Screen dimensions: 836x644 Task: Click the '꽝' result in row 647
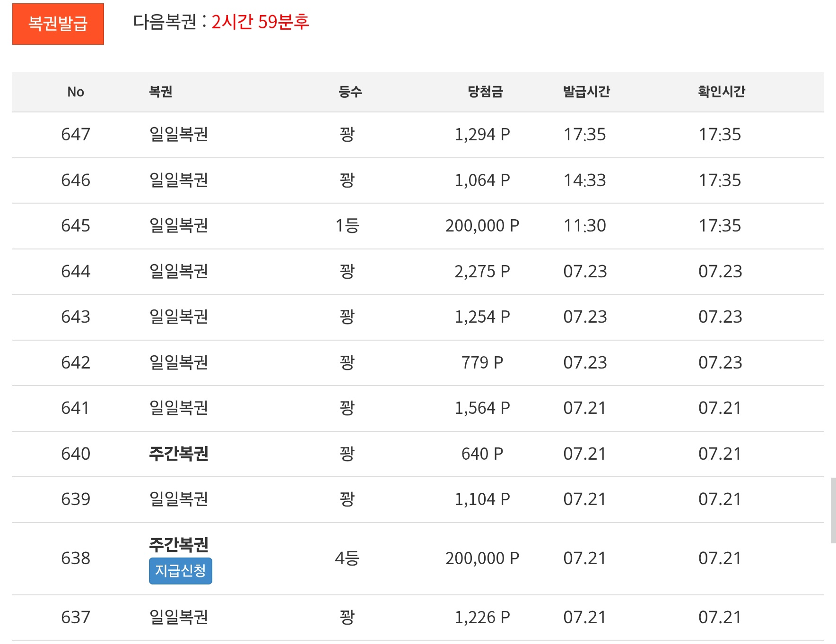tap(347, 135)
